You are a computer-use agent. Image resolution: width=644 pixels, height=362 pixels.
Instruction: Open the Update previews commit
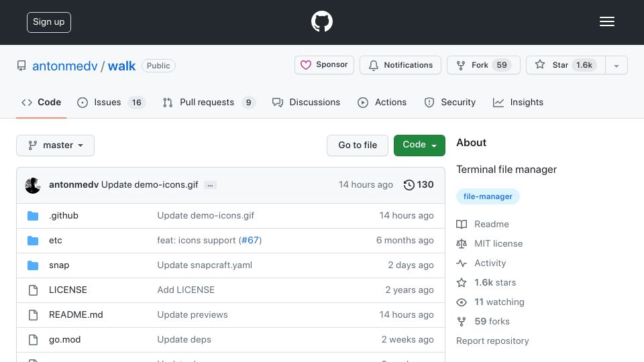193,314
